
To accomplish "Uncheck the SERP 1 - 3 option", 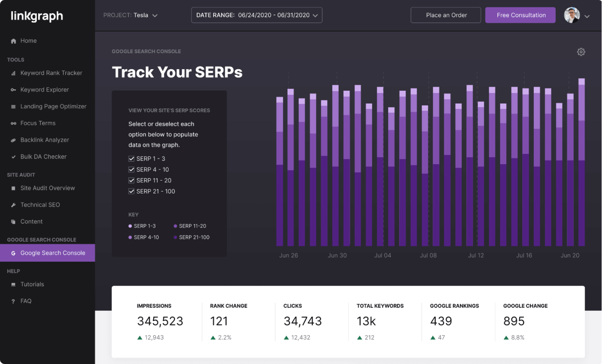I will click(131, 158).
